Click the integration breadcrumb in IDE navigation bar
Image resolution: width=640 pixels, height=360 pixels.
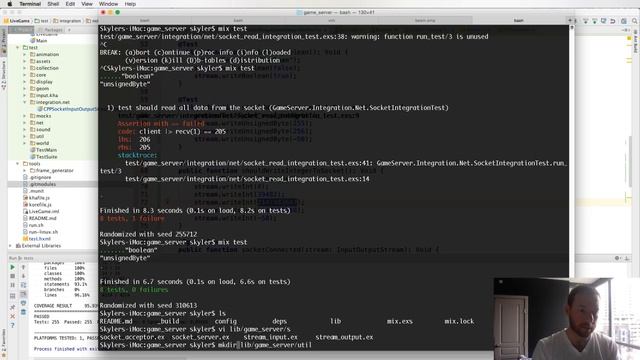click(67, 21)
